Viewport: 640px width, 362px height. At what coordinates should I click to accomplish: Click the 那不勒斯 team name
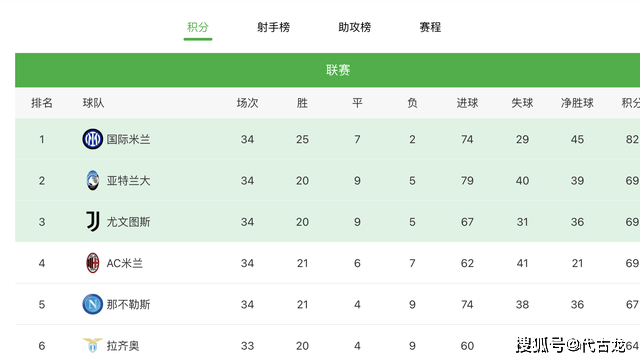coord(129,304)
